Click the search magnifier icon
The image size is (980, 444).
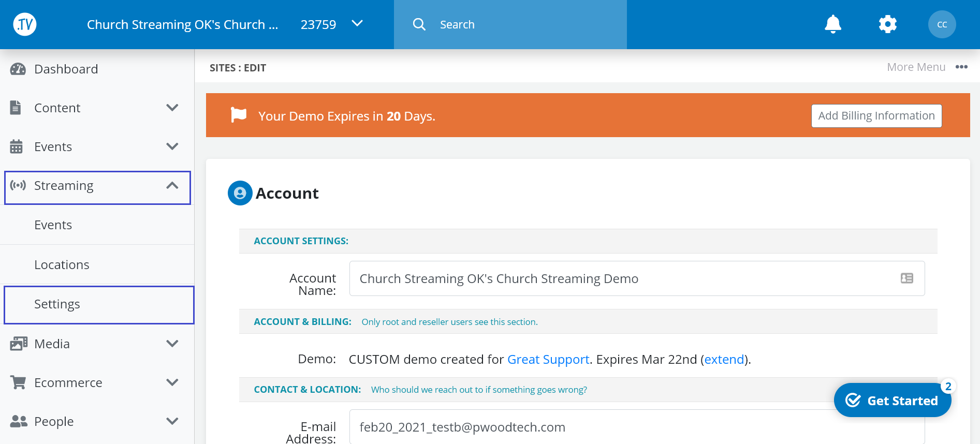[419, 24]
